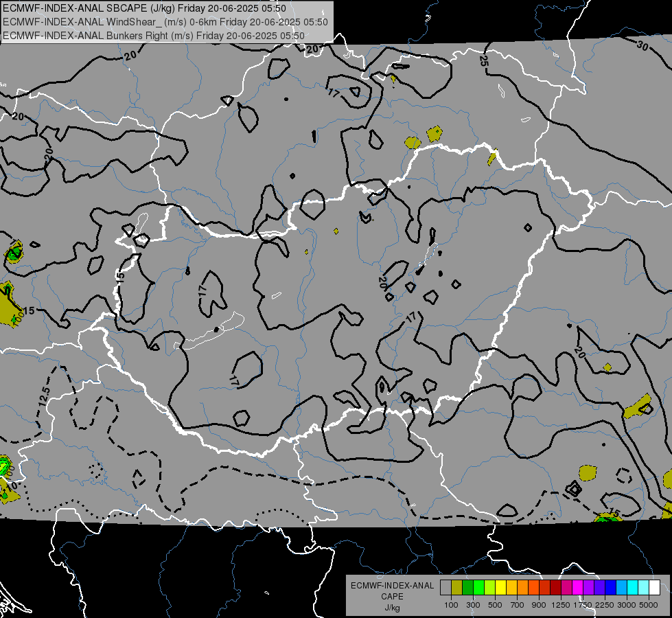Click the yellow-green legend swatch
Viewport: 672px width, 618px height.
489,588
